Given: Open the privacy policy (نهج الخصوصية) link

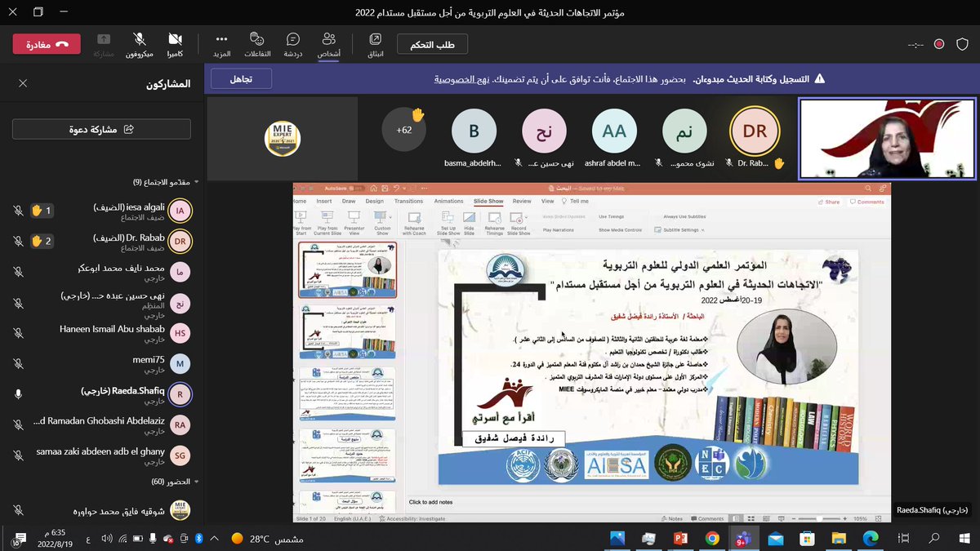Looking at the screenshot, I should 461,80.
